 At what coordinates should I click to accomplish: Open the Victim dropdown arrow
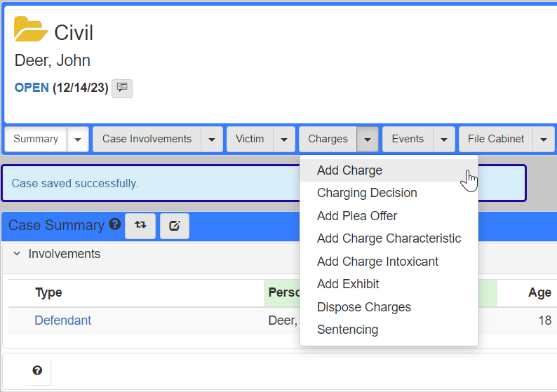click(283, 140)
